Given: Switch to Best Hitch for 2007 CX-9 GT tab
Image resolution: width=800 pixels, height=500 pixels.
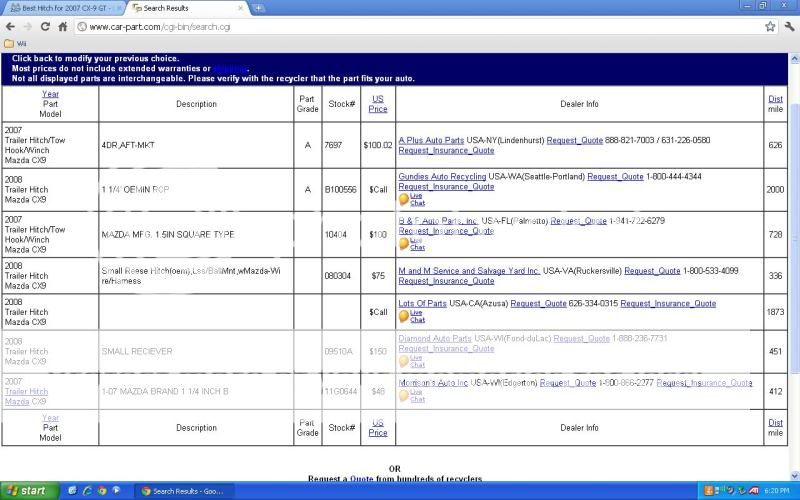Looking at the screenshot, I should (x=65, y=8).
